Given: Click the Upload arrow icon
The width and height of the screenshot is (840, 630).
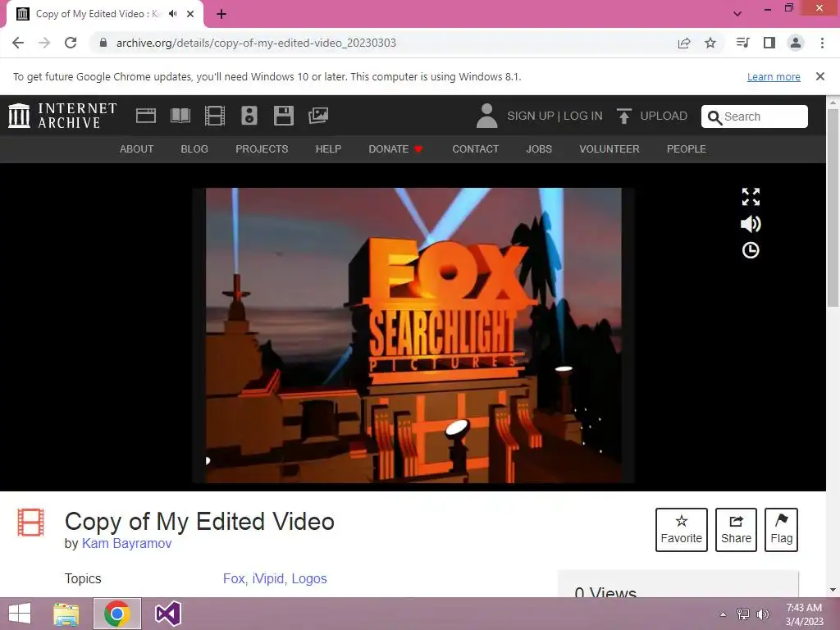Looking at the screenshot, I should coord(623,116).
